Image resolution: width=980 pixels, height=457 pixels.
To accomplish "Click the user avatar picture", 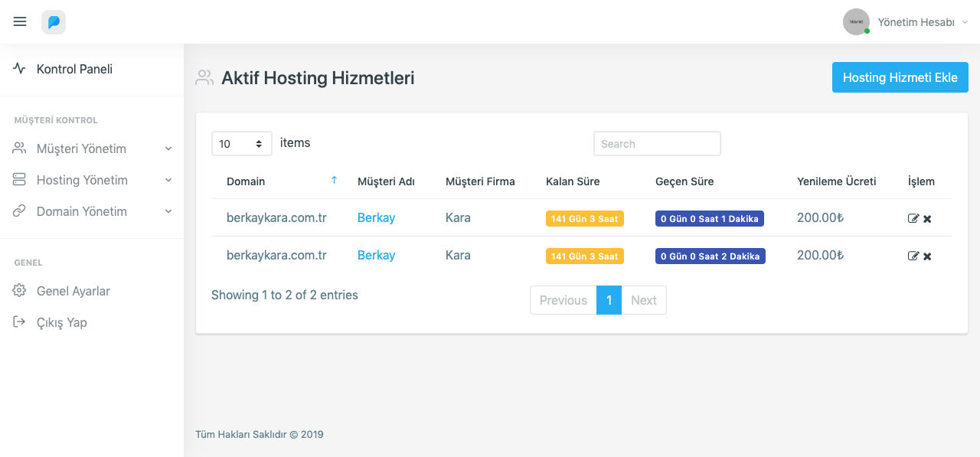I will (856, 22).
